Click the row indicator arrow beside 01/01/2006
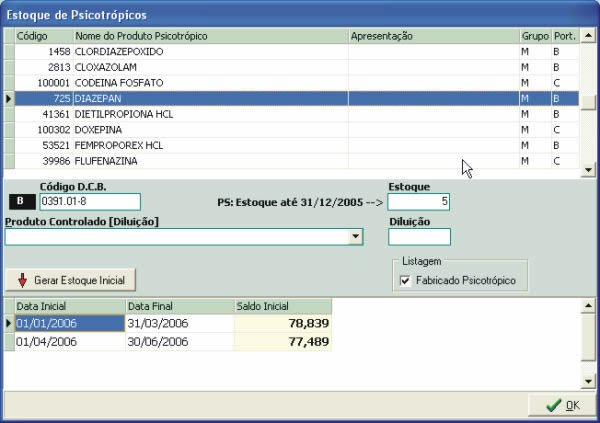Viewport: 600px width, 423px height. 9,323
